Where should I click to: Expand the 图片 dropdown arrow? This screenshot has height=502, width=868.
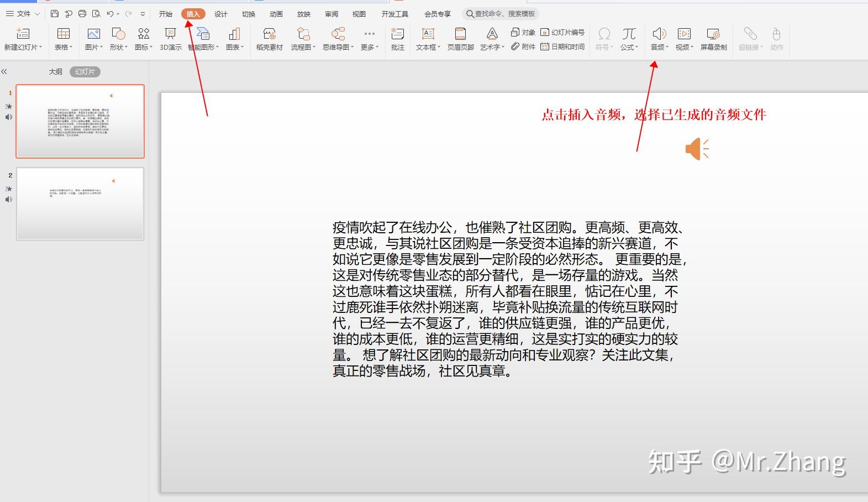point(101,47)
